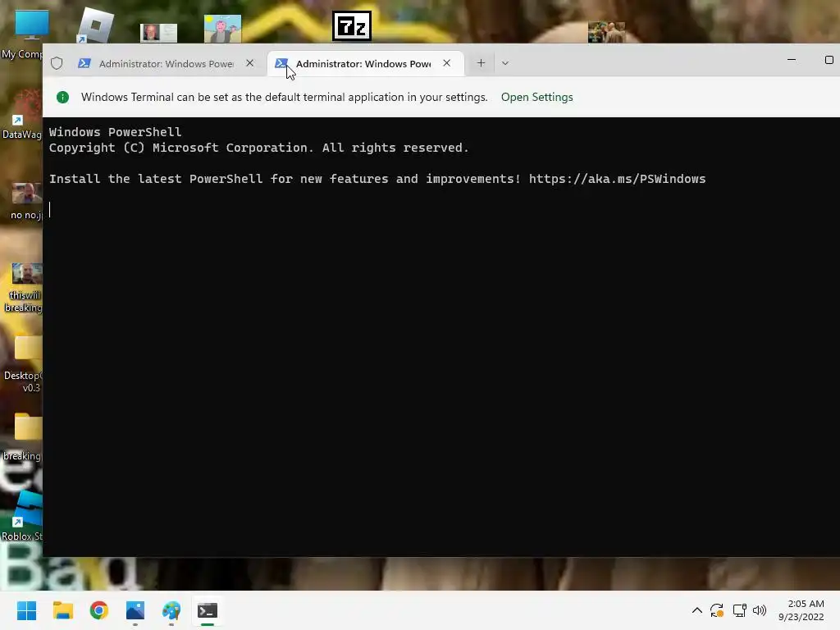
Task: Minimize the Windows Terminal window
Action: [x=792, y=60]
